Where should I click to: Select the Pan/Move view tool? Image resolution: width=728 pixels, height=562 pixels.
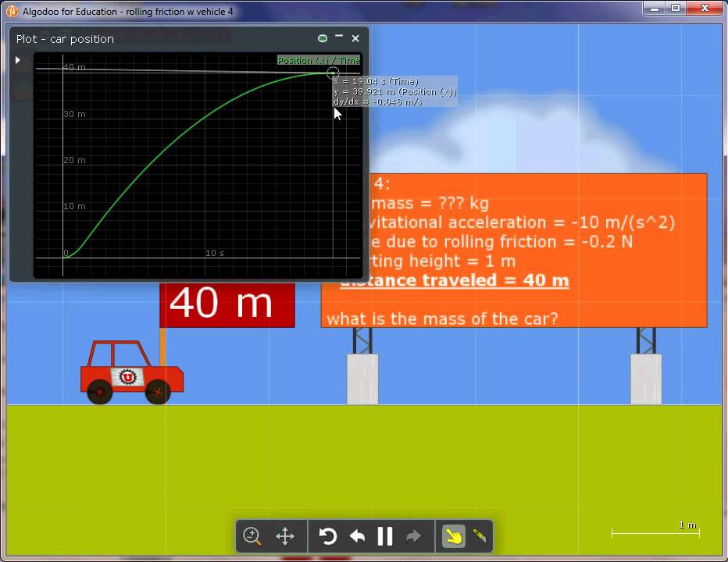[x=284, y=536]
